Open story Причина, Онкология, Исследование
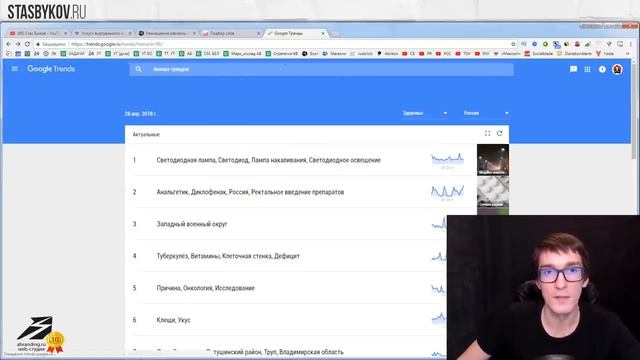This screenshot has width=640, height=360. 206,288
